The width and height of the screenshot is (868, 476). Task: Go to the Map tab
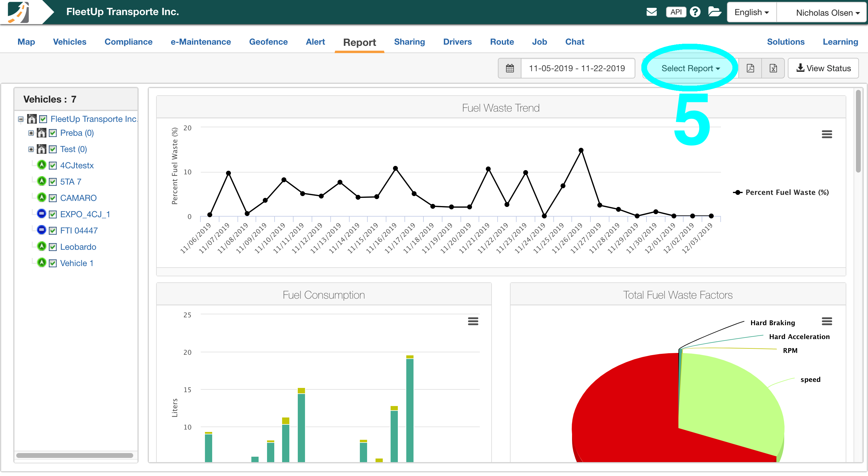[26, 42]
